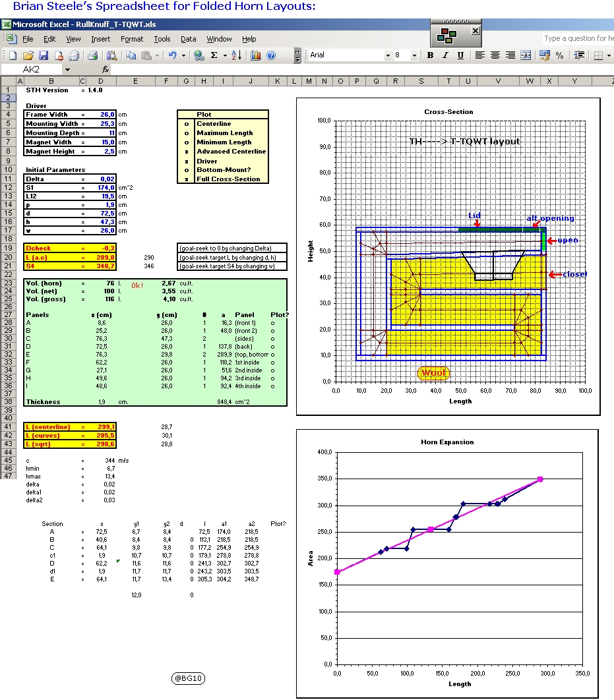The width and height of the screenshot is (614, 700).
Task: Click the Borders icon
Action: tap(598, 55)
